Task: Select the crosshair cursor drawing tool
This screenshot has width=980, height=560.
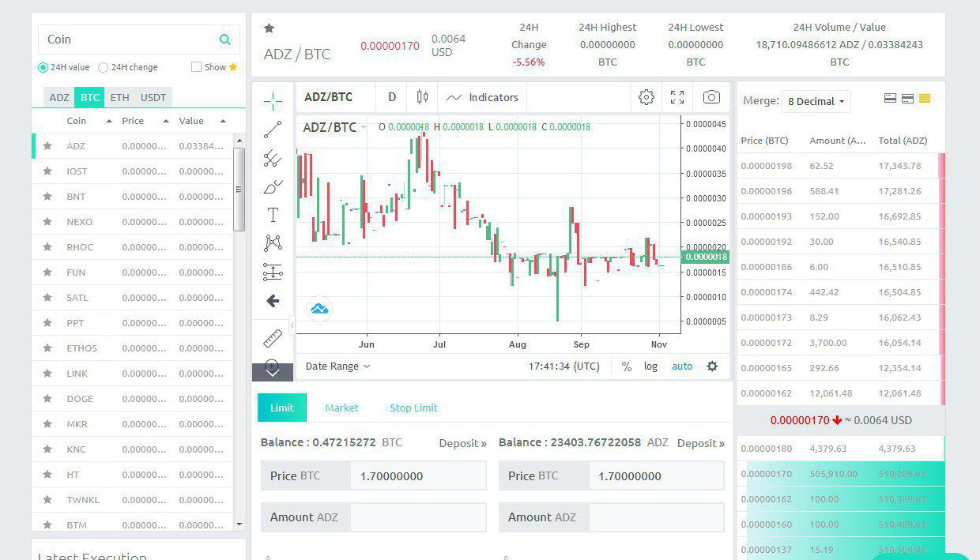Action: point(273,100)
